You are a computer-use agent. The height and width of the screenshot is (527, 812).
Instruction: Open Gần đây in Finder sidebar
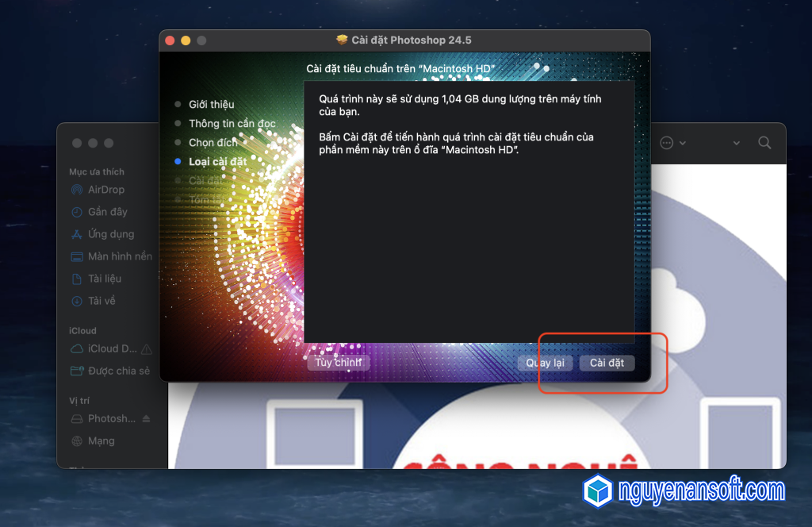[108, 212]
